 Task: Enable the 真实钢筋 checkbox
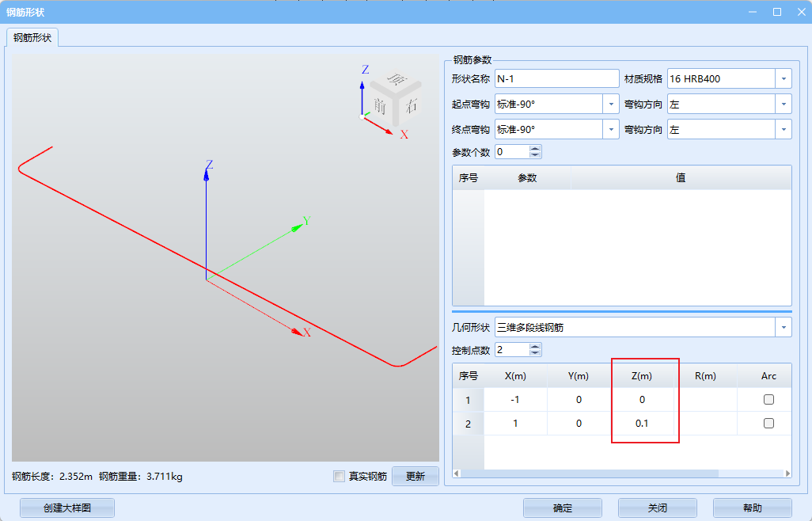(340, 477)
